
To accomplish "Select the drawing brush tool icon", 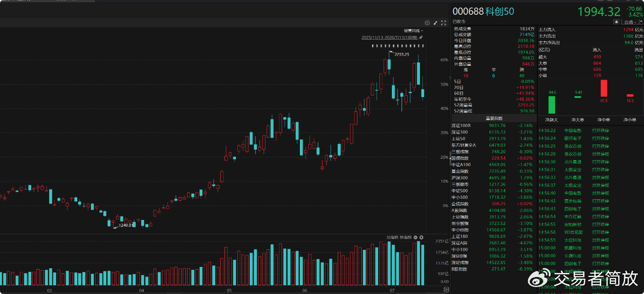I will click(436, 23).
